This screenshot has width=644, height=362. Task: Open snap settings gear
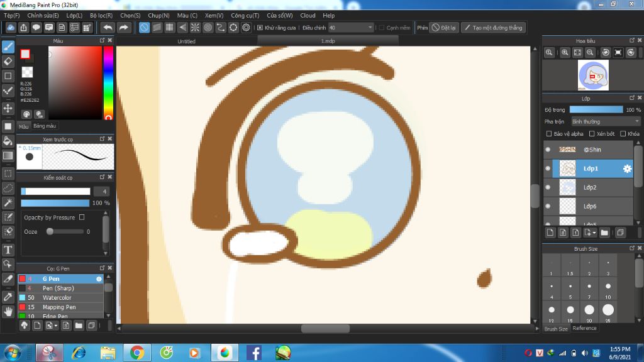click(246, 28)
